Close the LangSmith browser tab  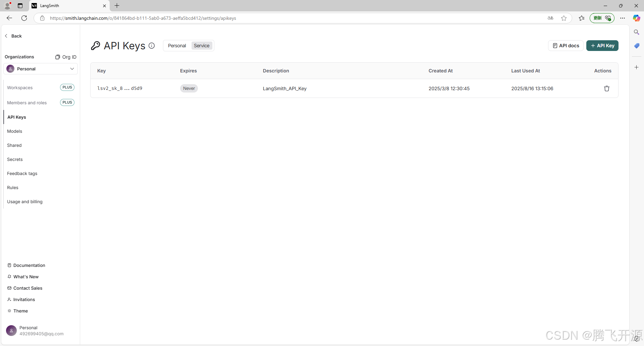coord(104,6)
